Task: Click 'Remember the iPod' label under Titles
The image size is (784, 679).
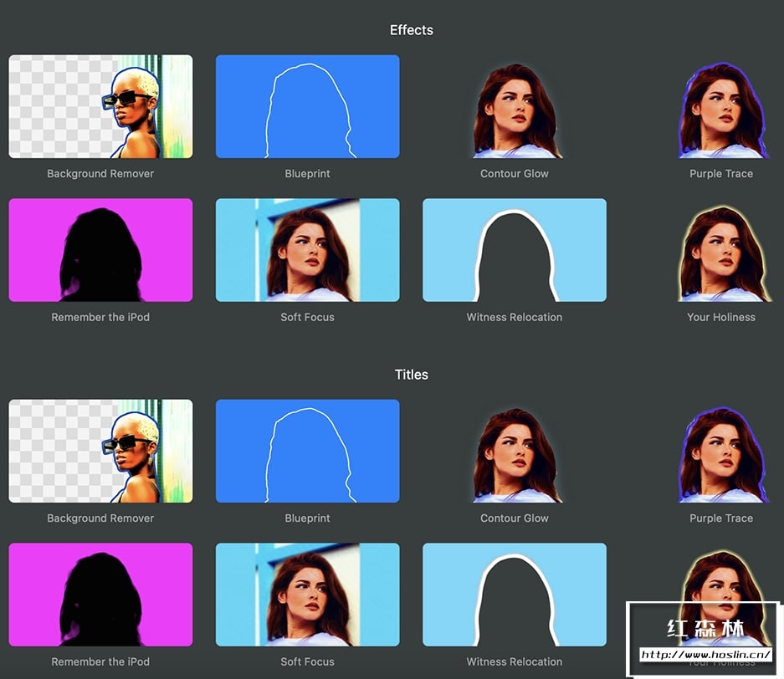Action: click(100, 661)
